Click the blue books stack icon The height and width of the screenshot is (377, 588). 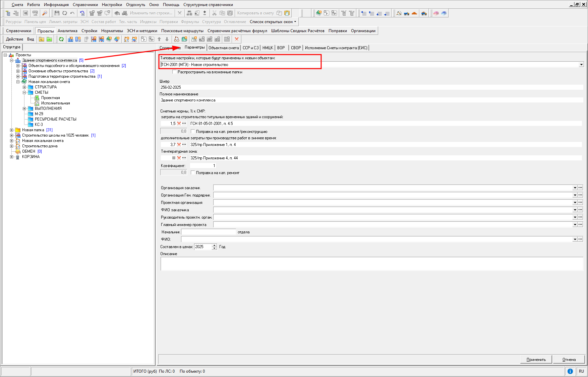444,13
